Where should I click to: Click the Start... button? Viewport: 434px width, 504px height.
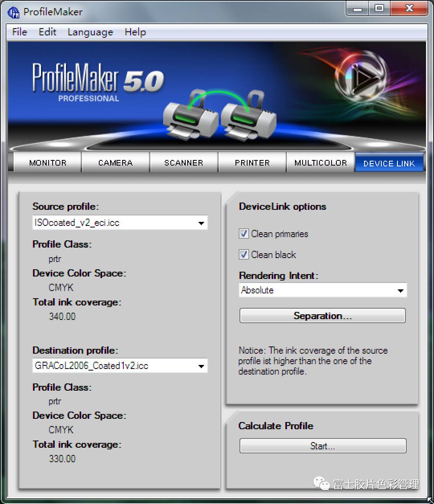(323, 446)
